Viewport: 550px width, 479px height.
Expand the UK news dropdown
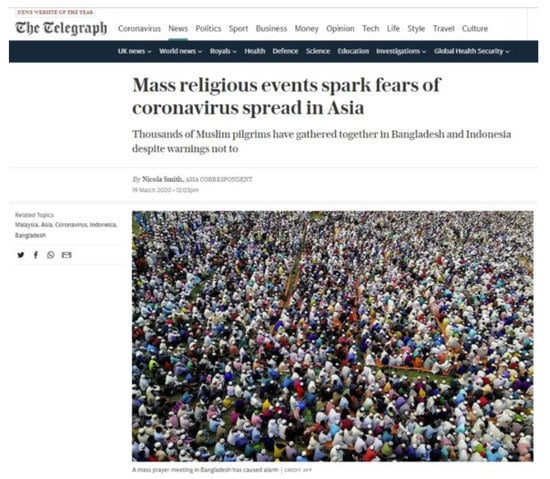[134, 51]
